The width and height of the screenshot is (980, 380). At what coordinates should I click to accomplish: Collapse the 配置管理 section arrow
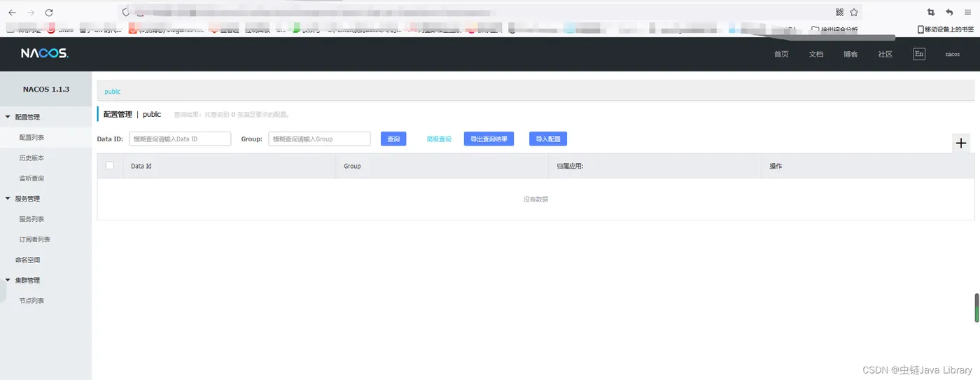click(8, 117)
